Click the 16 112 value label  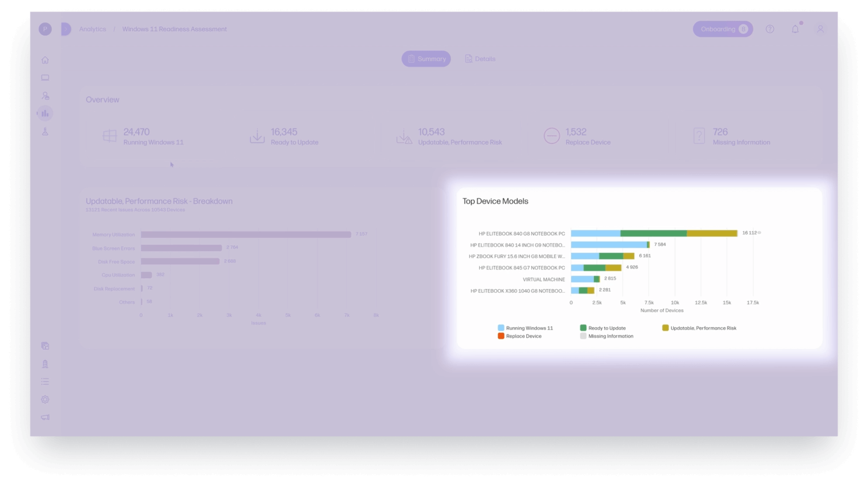tap(749, 233)
